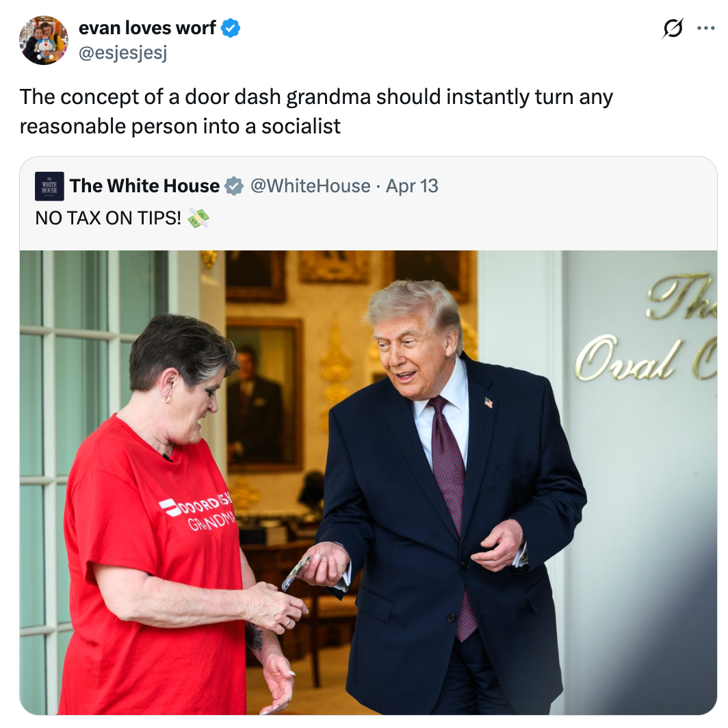Open evan loves worf's profile avatar
This screenshot has height=728, width=728.
(43, 40)
